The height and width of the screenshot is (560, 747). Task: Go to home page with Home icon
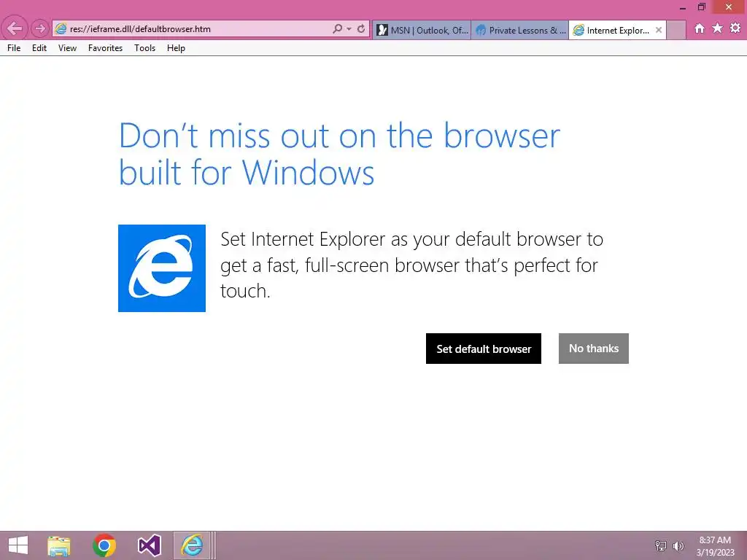click(699, 28)
